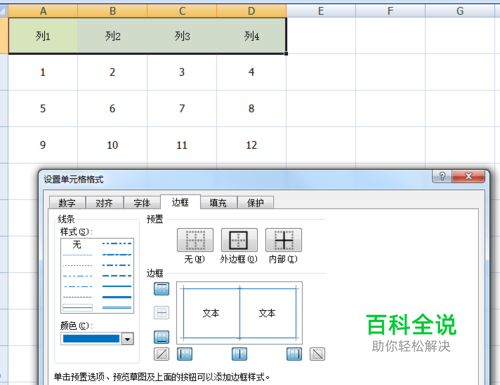Click cell containing 列3
Image resolution: width=500 pixels, height=385 pixels.
click(x=182, y=36)
